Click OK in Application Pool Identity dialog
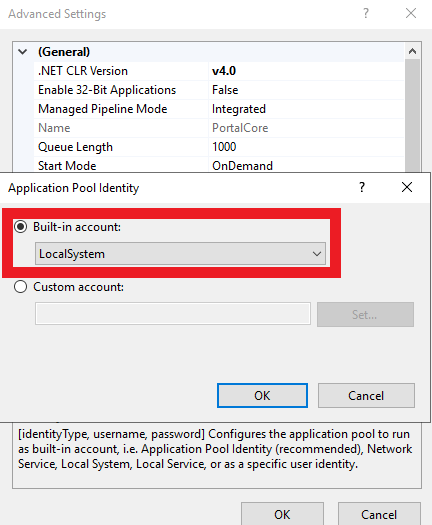432x525 pixels. click(262, 395)
